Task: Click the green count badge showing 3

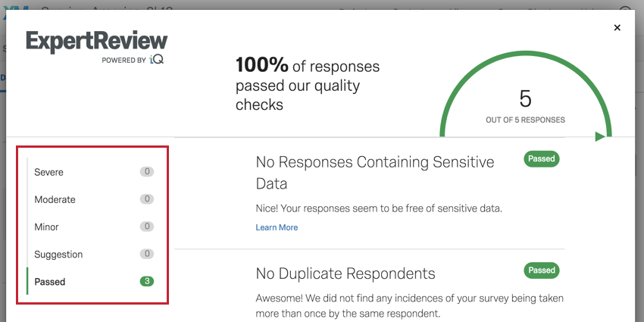Action: coord(147,281)
